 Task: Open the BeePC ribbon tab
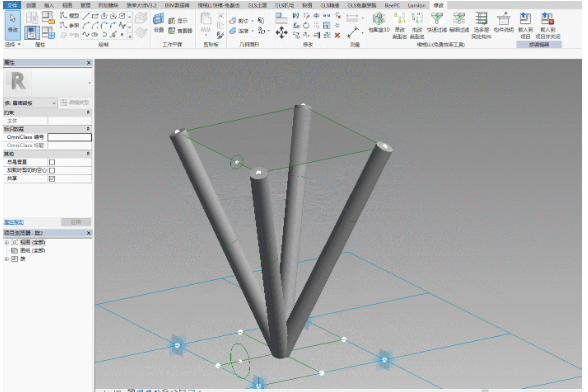coord(392,5)
